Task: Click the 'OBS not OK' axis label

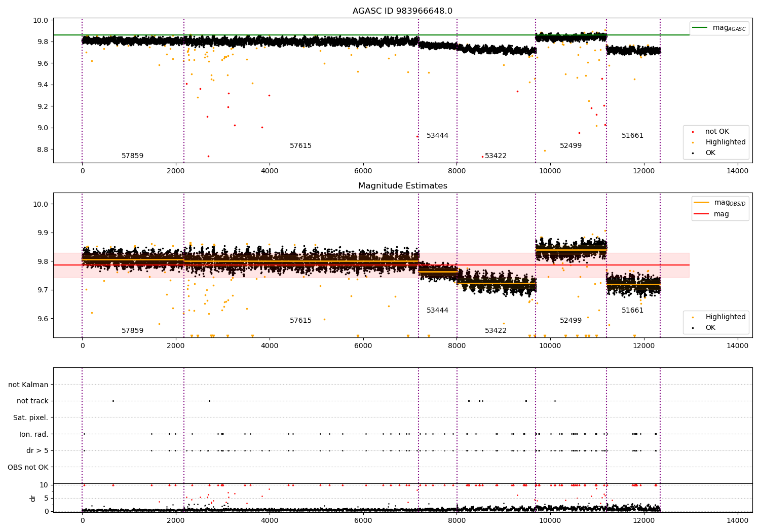Action: pyautogui.click(x=28, y=468)
